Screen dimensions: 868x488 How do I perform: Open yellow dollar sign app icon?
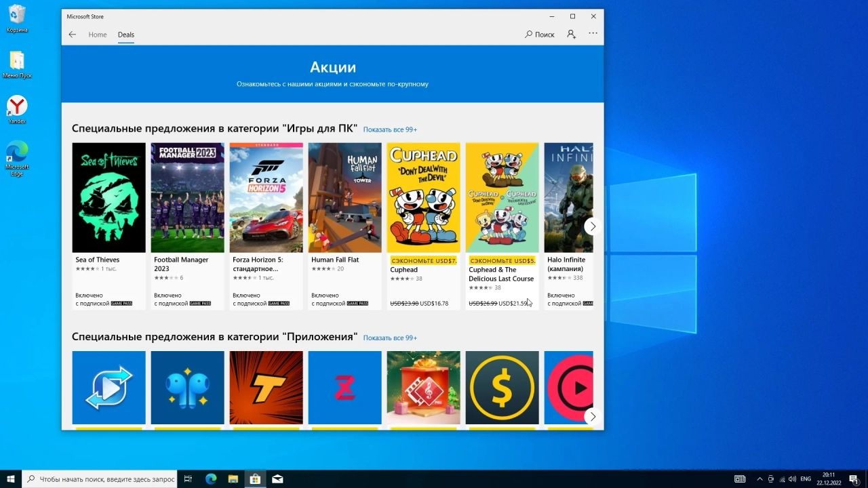(502, 388)
